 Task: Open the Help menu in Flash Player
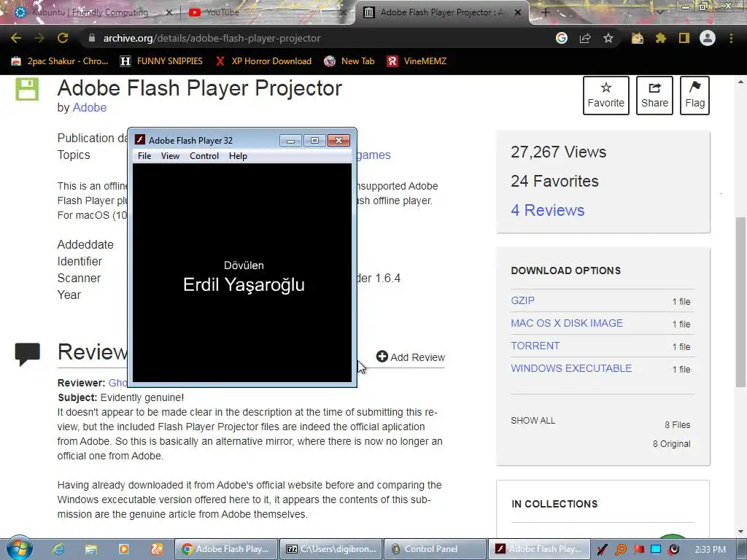pyautogui.click(x=238, y=156)
